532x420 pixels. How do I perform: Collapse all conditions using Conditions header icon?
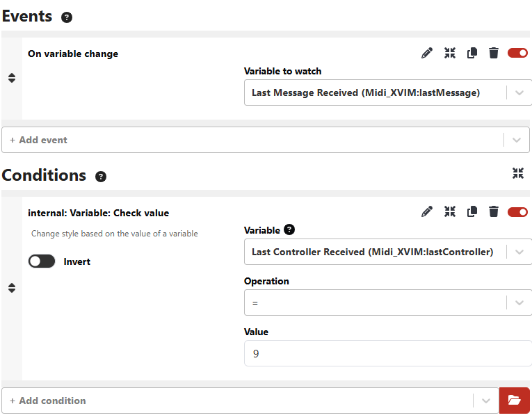(x=518, y=173)
